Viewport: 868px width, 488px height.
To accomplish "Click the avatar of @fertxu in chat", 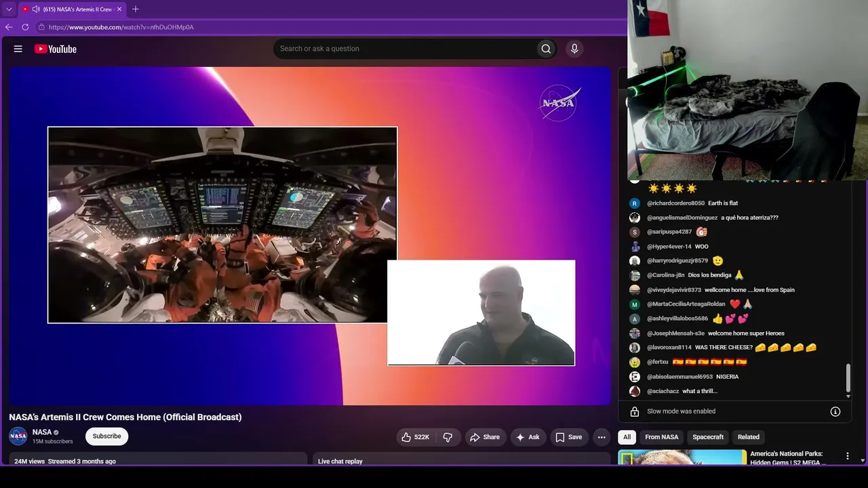I will point(635,362).
